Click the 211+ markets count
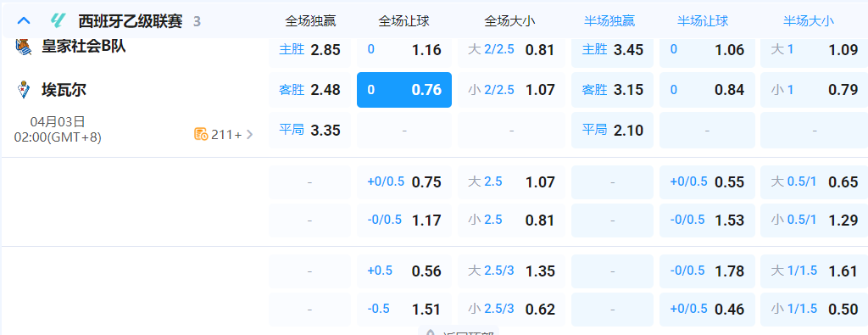The height and width of the screenshot is (335, 868). [226, 134]
